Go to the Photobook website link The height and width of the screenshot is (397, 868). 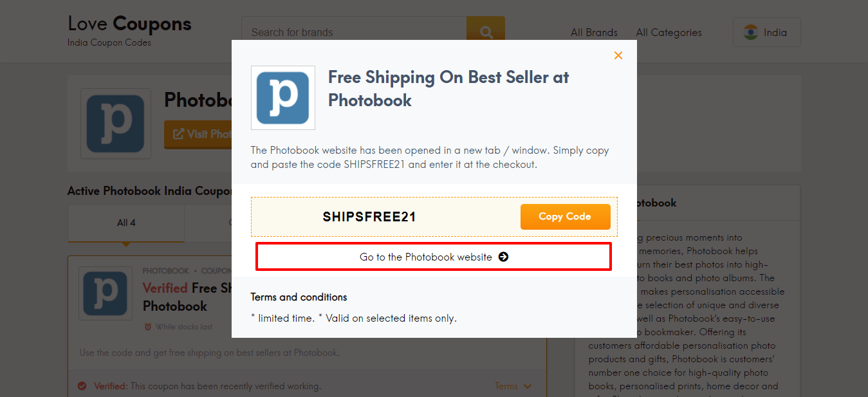click(434, 257)
